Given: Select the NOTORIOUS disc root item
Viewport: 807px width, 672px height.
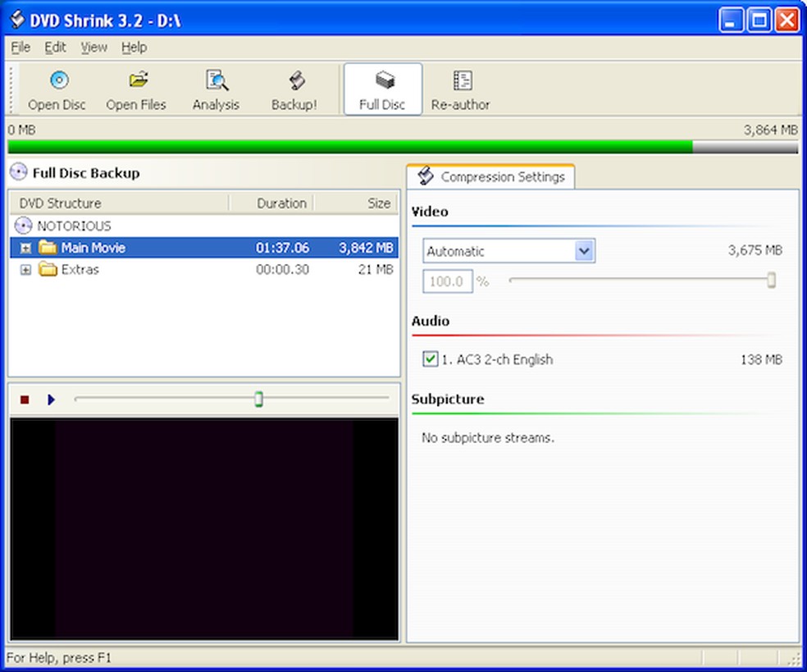Looking at the screenshot, I should click(74, 226).
